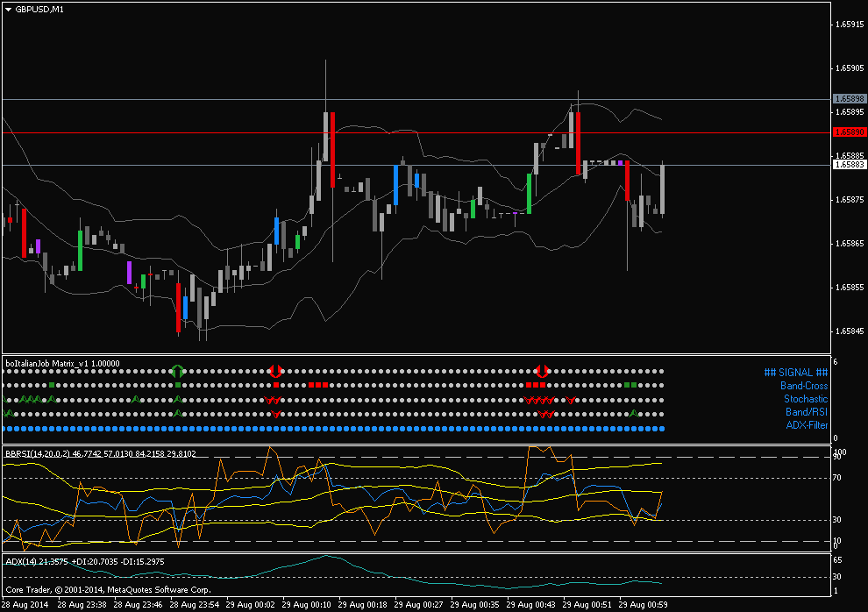
Task: Select the boItalianJob Matrix_v1 indicator label
Action: (62, 364)
